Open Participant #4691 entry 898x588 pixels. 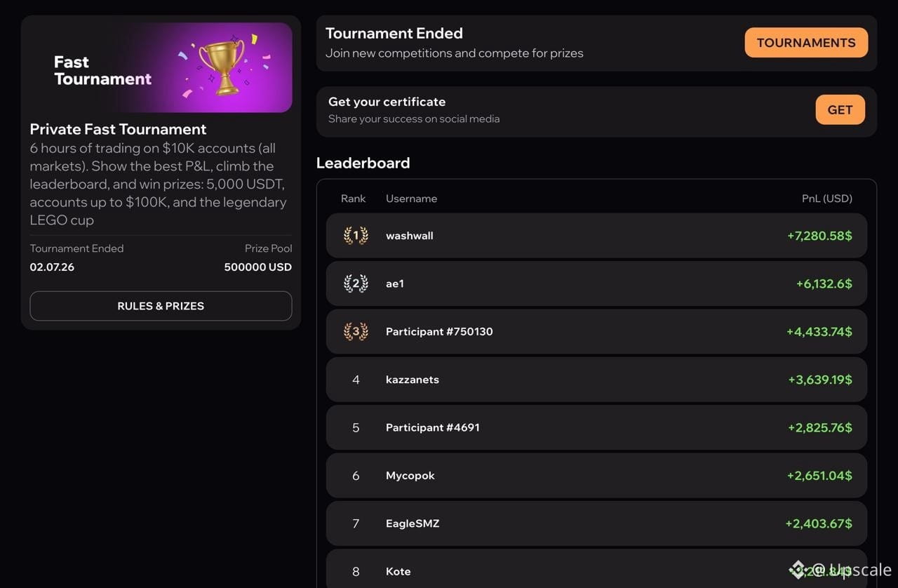(x=596, y=427)
